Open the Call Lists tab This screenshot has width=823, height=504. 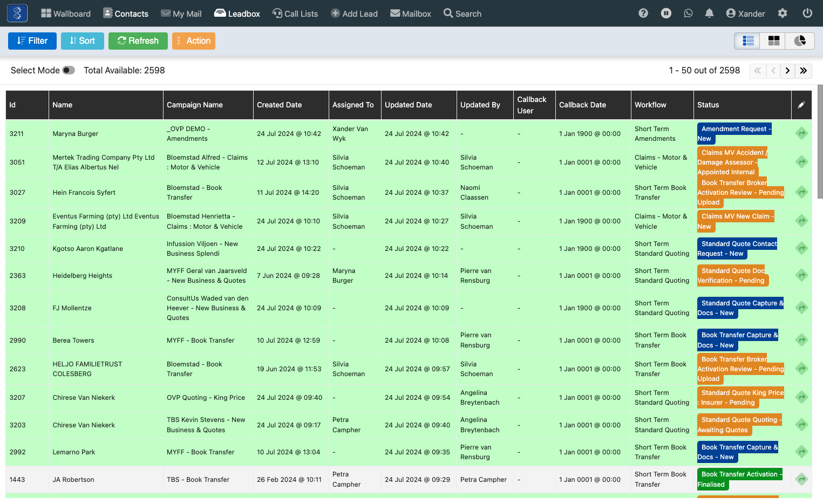(295, 13)
